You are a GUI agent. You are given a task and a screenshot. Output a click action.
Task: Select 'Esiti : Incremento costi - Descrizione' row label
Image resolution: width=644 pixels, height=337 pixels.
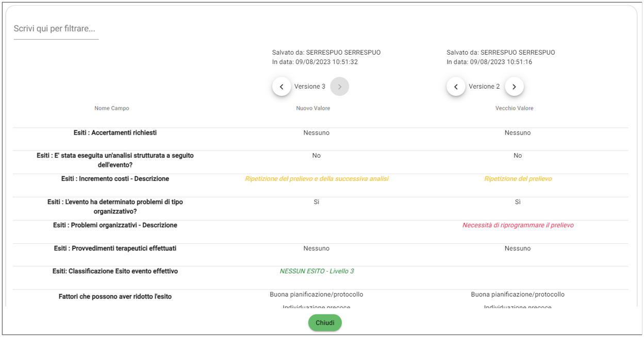115,179
